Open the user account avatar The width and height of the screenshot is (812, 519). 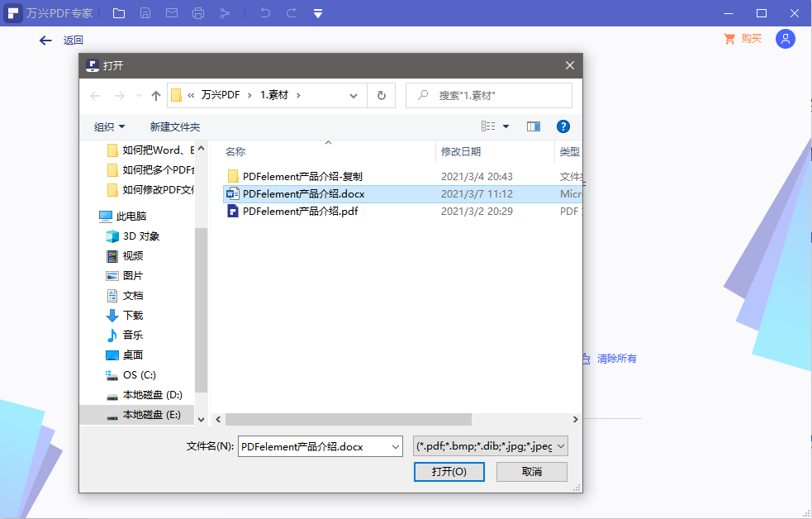[785, 39]
